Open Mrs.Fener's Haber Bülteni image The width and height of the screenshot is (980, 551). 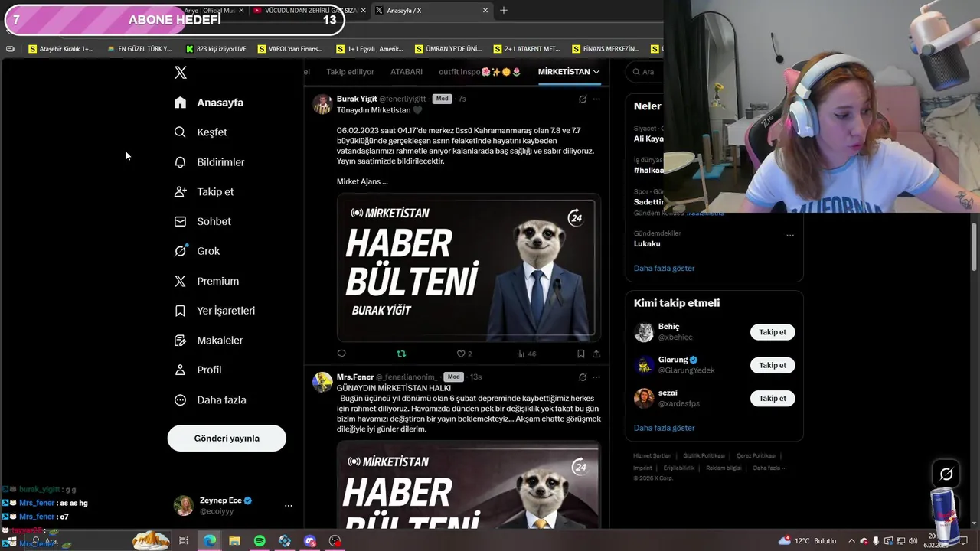click(x=469, y=485)
